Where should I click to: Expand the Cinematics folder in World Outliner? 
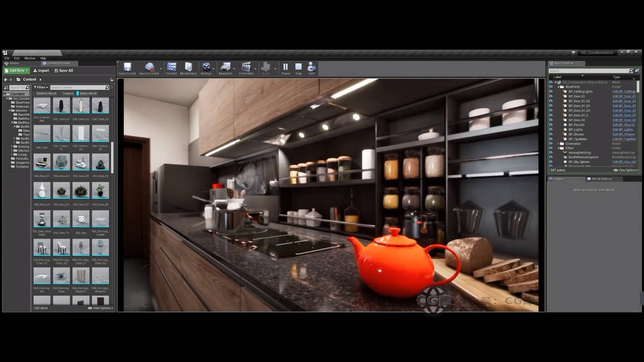[558, 144]
